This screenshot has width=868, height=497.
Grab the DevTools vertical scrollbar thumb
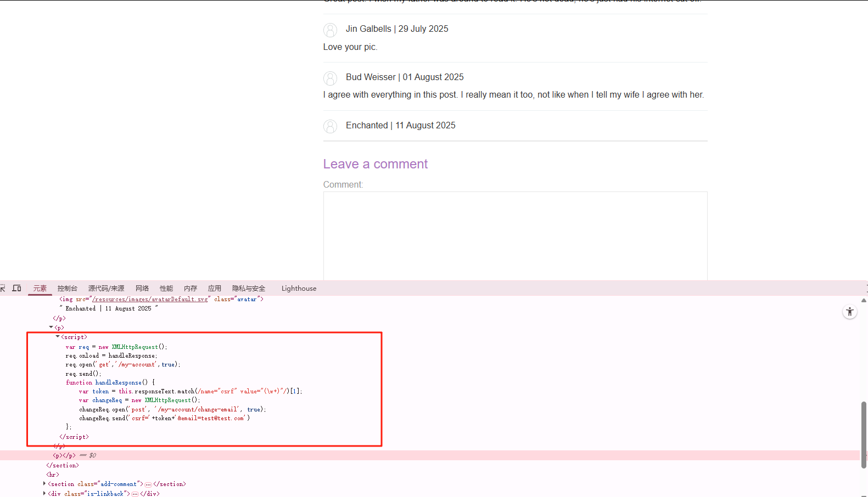click(x=864, y=434)
